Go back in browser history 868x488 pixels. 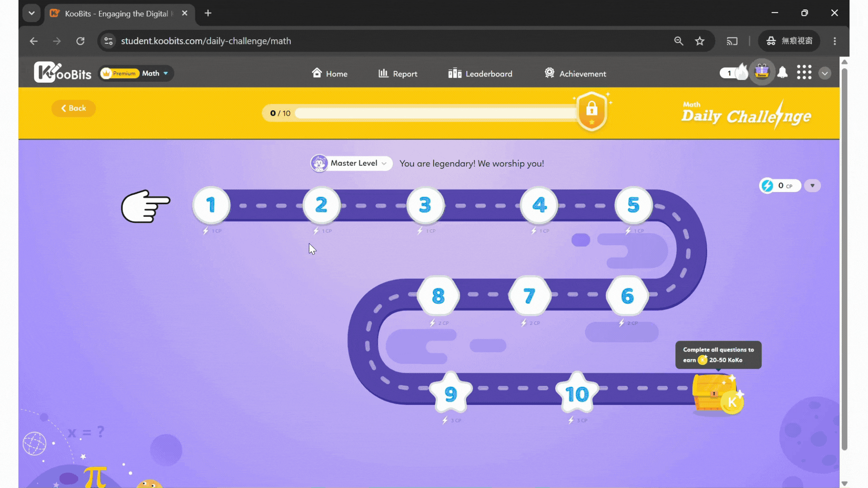[x=33, y=41]
